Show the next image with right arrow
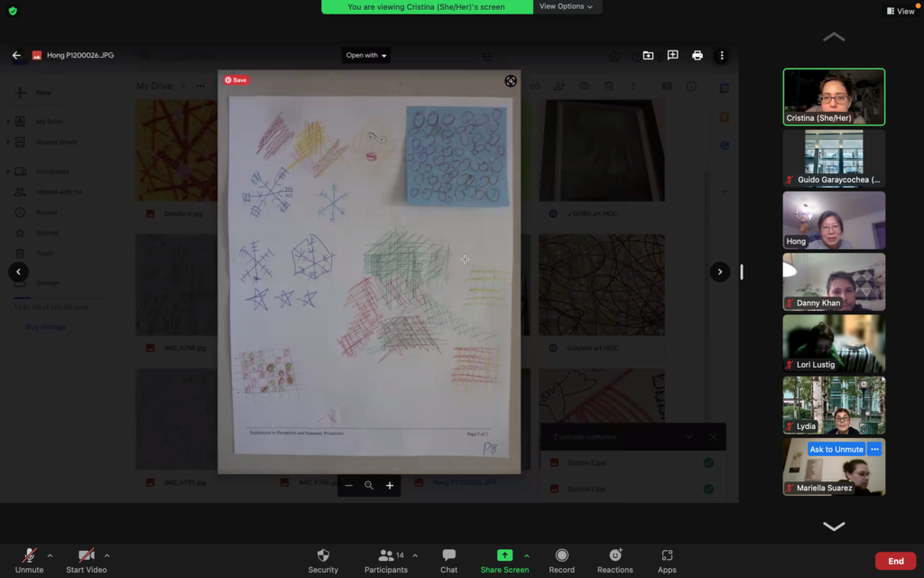This screenshot has height=578, width=924. point(719,271)
